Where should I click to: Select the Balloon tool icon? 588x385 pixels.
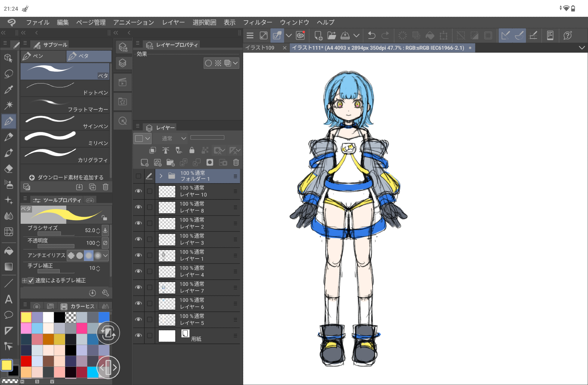(9, 315)
